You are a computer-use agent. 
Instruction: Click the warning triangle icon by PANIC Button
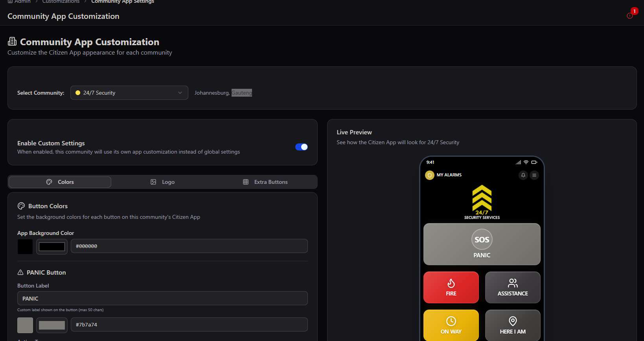(x=20, y=272)
